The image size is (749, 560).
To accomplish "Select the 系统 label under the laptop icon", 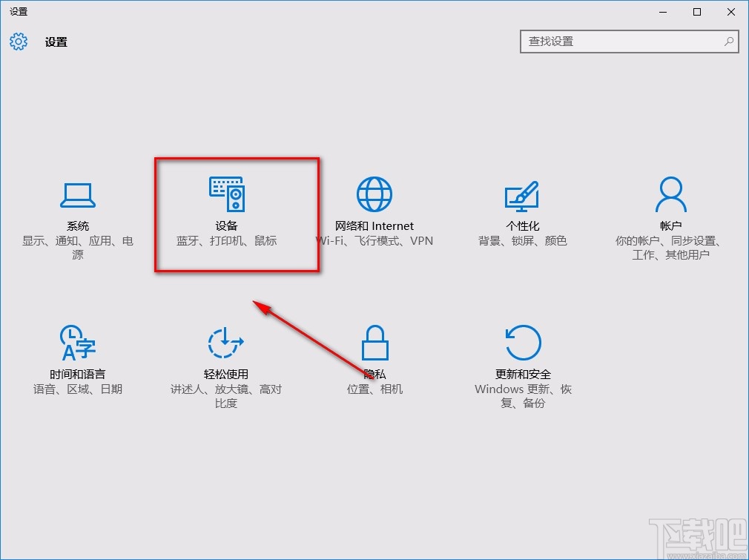I will (x=77, y=226).
